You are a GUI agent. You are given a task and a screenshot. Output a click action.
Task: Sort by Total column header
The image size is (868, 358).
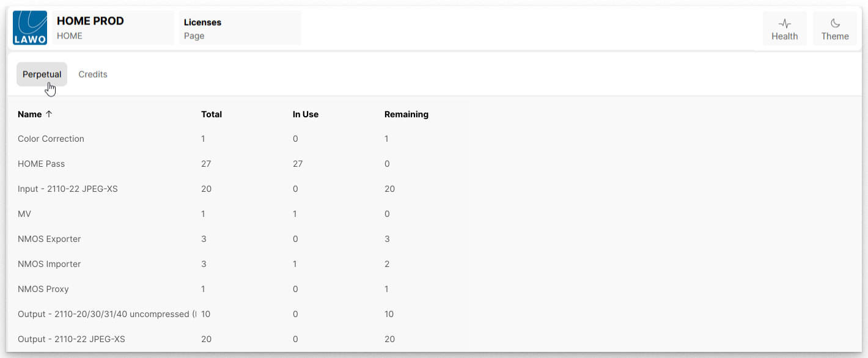click(x=211, y=114)
